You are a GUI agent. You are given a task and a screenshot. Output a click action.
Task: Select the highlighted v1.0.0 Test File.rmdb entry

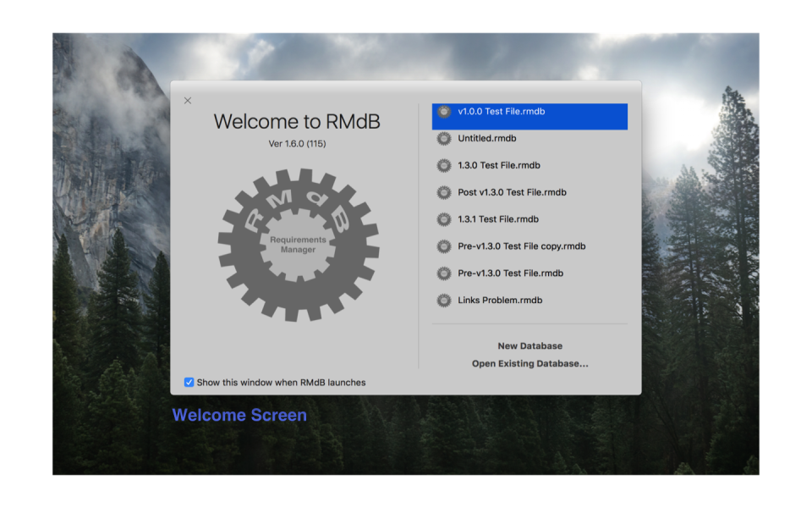[x=507, y=111]
